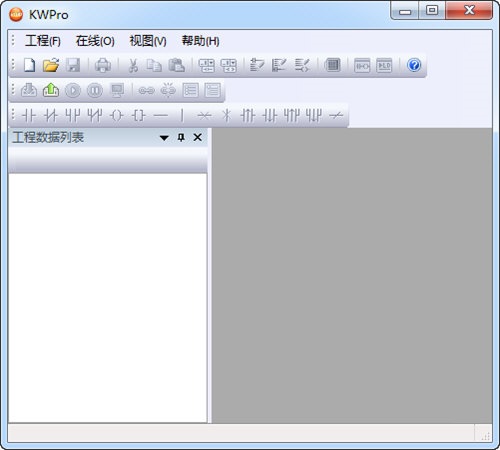Insert a normally open contact
The width and height of the screenshot is (500, 450).
tap(29, 115)
